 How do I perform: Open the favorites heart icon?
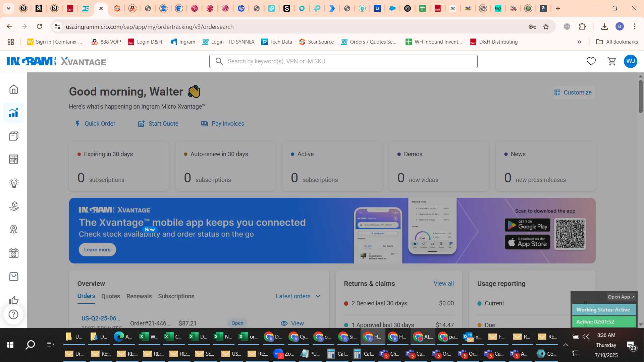click(x=591, y=61)
